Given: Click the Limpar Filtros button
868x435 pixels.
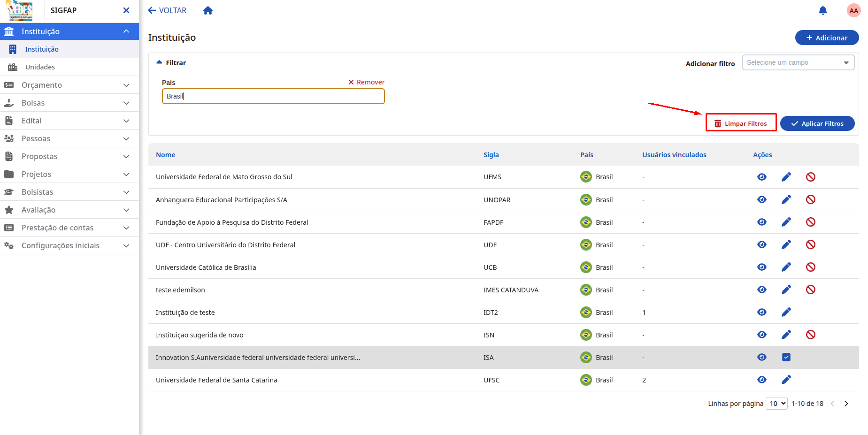Looking at the screenshot, I should 741,123.
